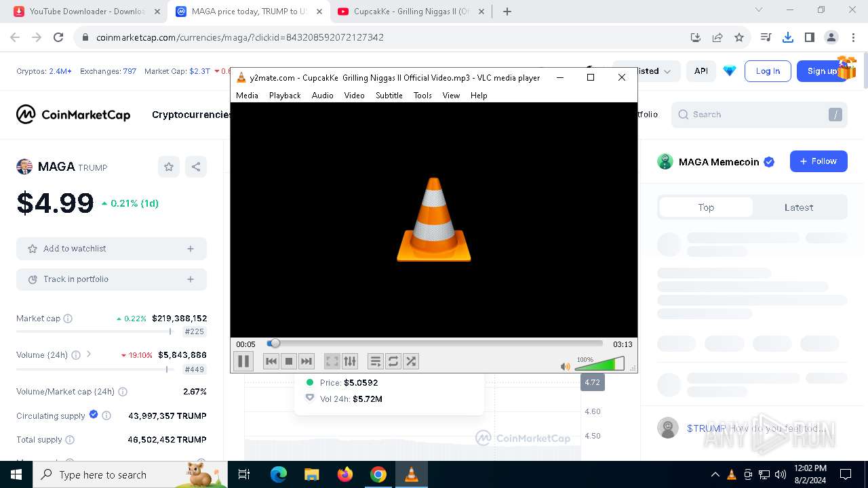Click the diamond rewards icon
This screenshot has width=868, height=488.
point(730,71)
